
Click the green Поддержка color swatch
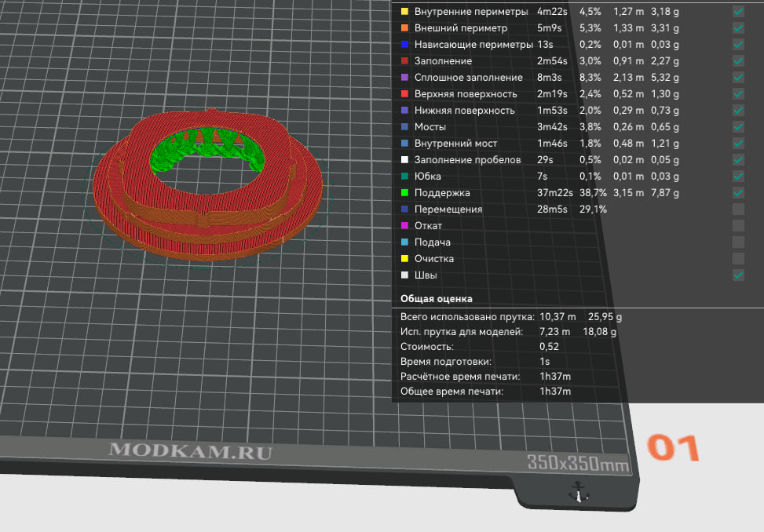tap(404, 192)
